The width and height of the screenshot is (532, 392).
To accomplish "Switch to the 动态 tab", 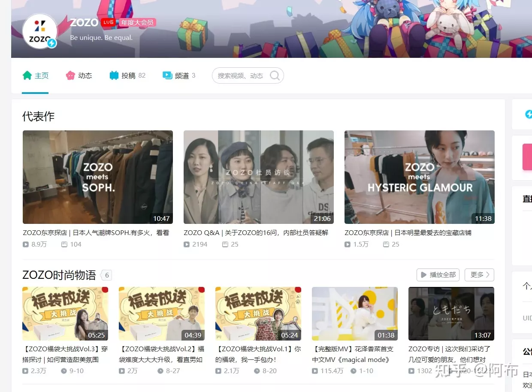I will pos(79,75).
